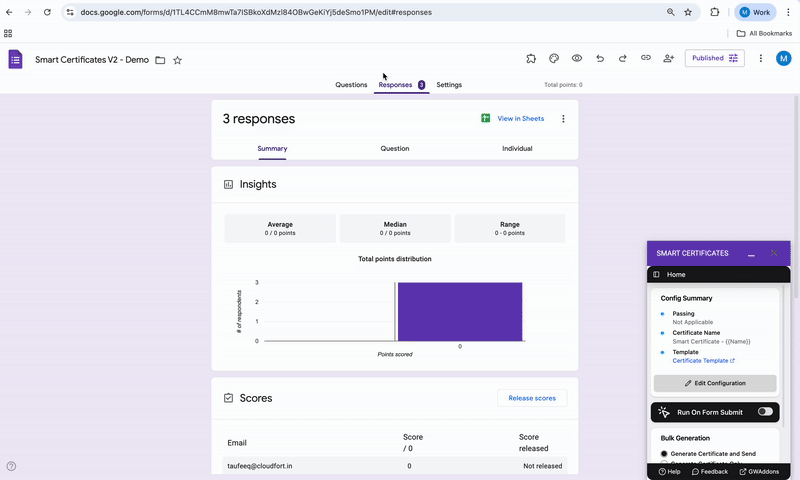The width and height of the screenshot is (800, 480).
Task: Star the Smart Certificates V2 form
Action: (x=178, y=60)
